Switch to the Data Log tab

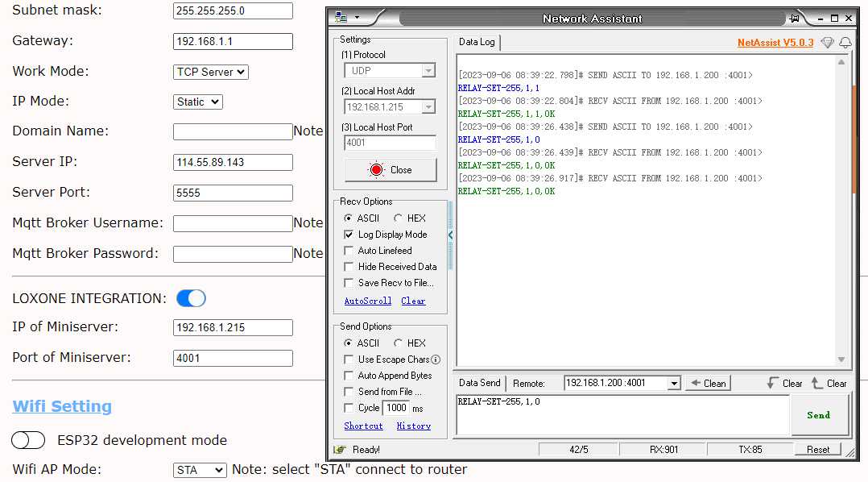click(477, 42)
